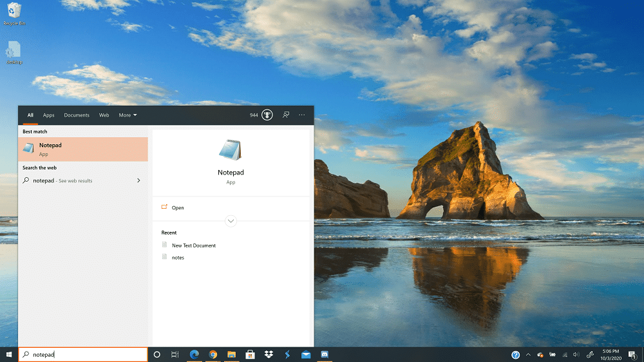Click the Notepad icon in Best match
644x362 pixels.
pos(28,148)
